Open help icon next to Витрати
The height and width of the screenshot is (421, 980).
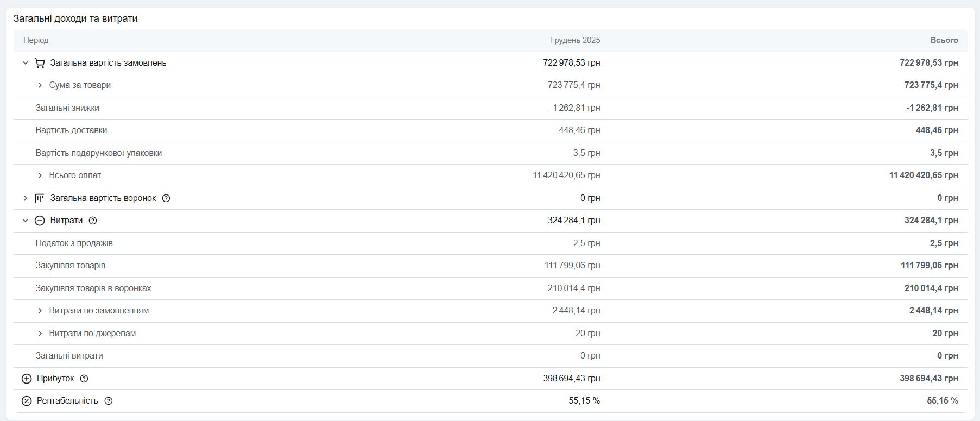click(x=93, y=221)
